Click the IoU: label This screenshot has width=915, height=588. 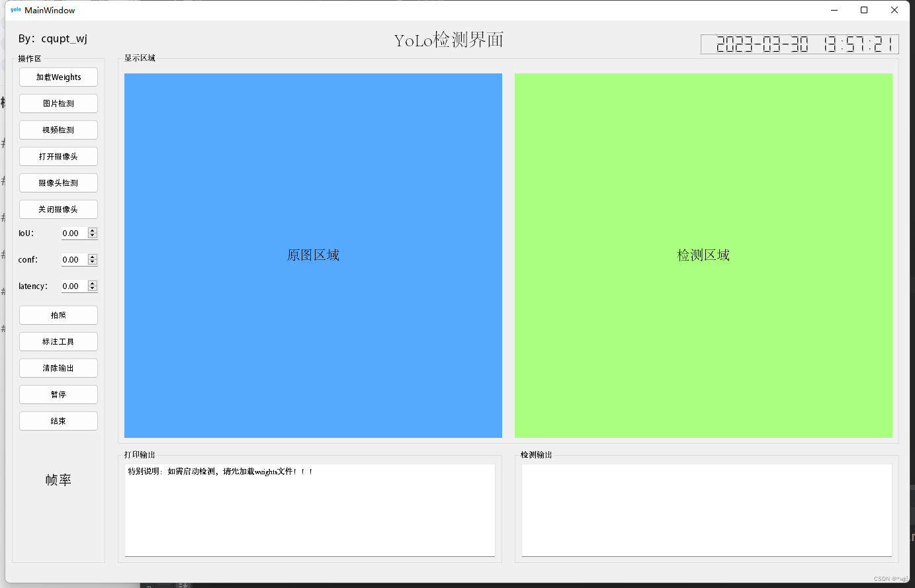click(x=26, y=233)
